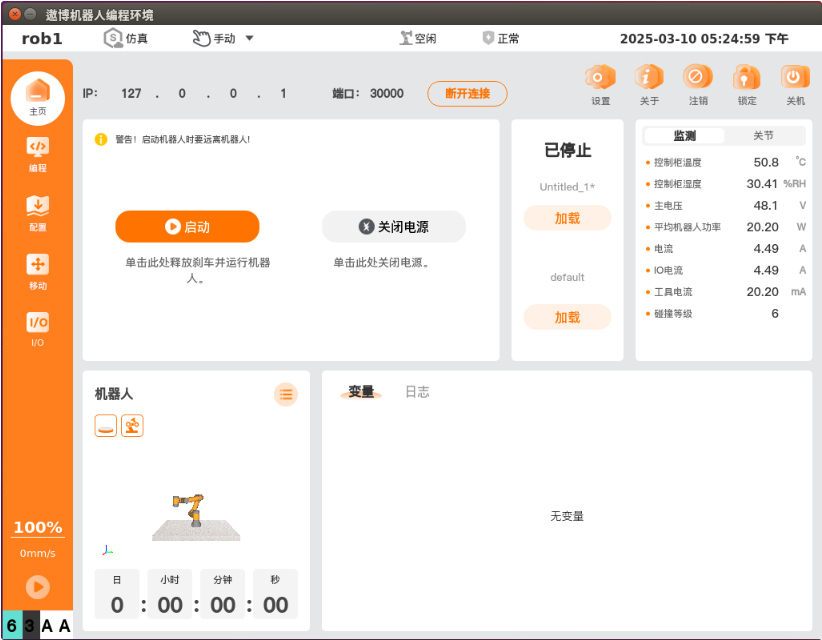This screenshot has height=640, width=822.
Task: Click the 锁定 (Lock) icon
Action: click(x=746, y=79)
